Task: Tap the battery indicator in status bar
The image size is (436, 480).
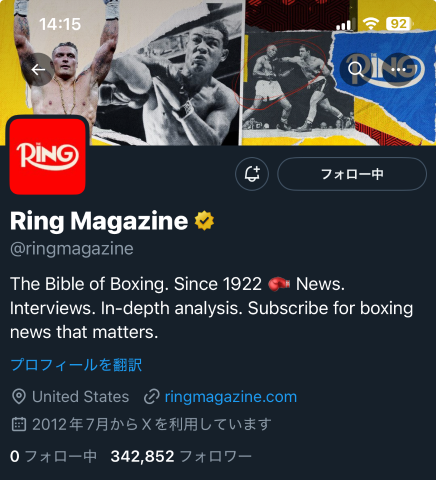Action: (399, 24)
